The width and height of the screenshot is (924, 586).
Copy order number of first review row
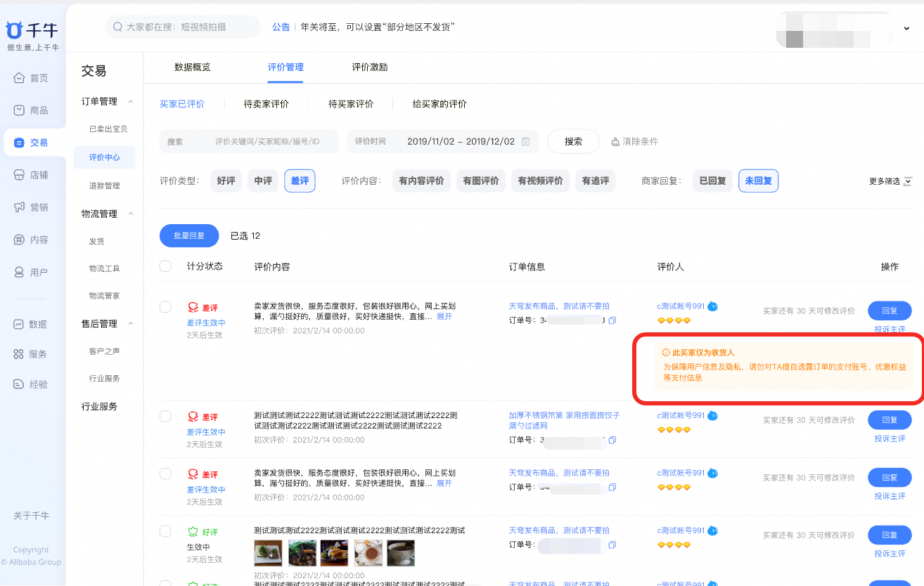tap(612, 320)
